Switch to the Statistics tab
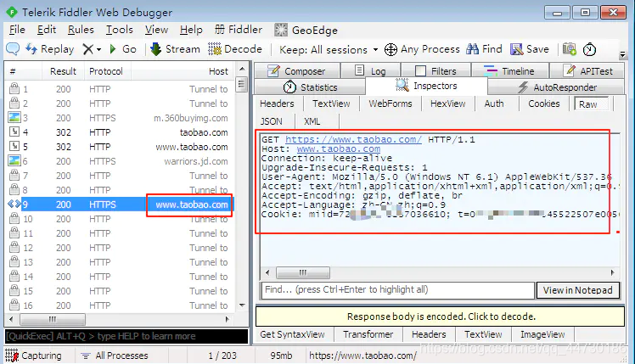635x364 pixels. pyautogui.click(x=310, y=87)
